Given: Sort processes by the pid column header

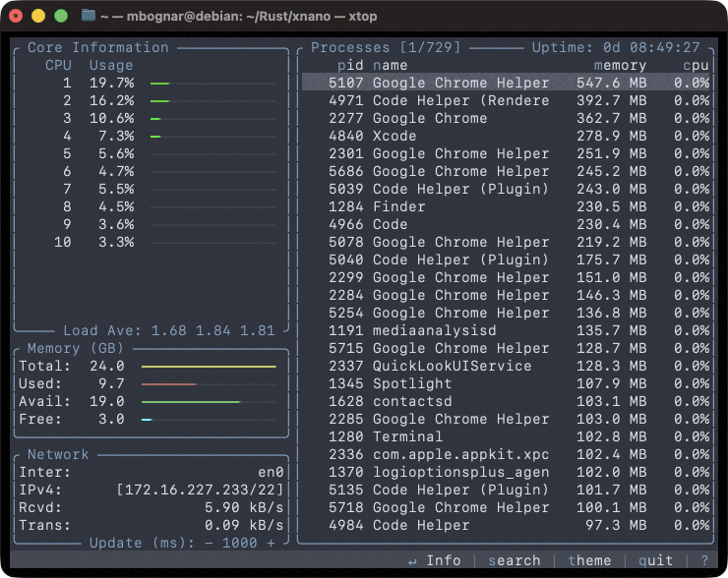Looking at the screenshot, I should point(350,66).
